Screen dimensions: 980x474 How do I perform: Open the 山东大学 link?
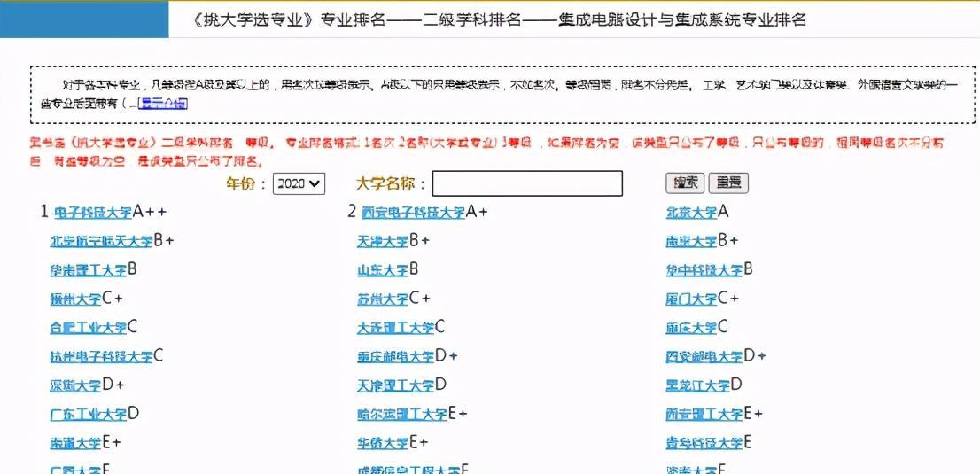(x=383, y=270)
